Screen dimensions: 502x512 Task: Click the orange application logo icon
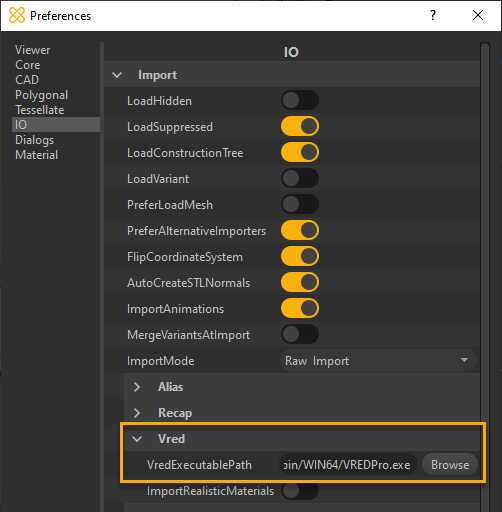(17, 15)
